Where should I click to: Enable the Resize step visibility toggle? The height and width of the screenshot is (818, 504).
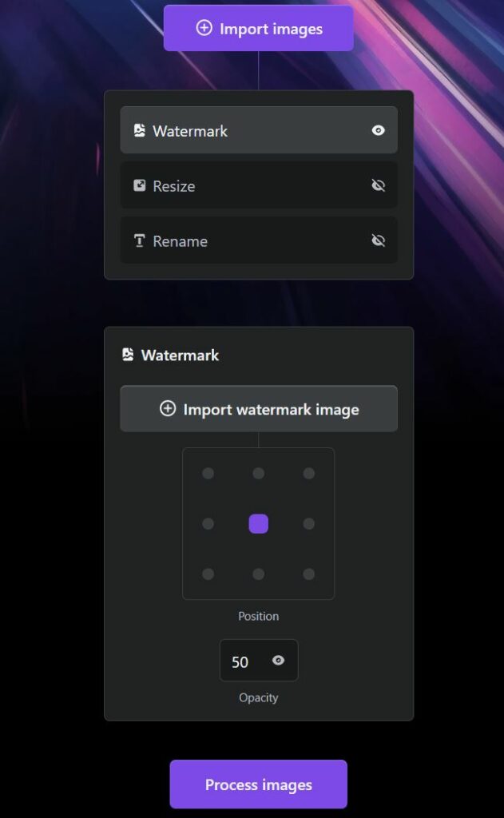pyautogui.click(x=378, y=185)
